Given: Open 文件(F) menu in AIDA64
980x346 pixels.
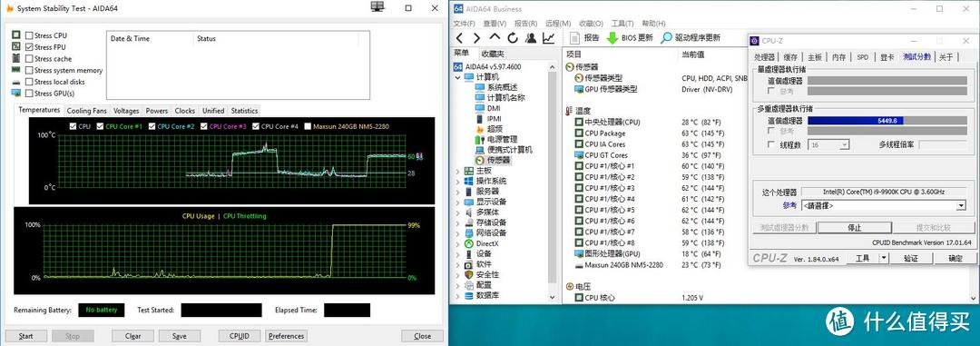Looking at the screenshot, I should [464, 24].
